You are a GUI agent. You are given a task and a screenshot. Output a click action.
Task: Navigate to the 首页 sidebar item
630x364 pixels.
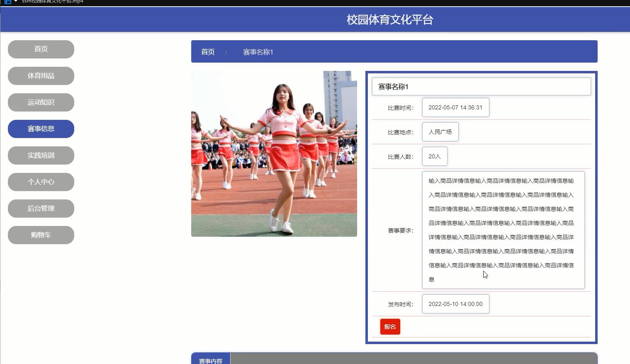point(41,49)
